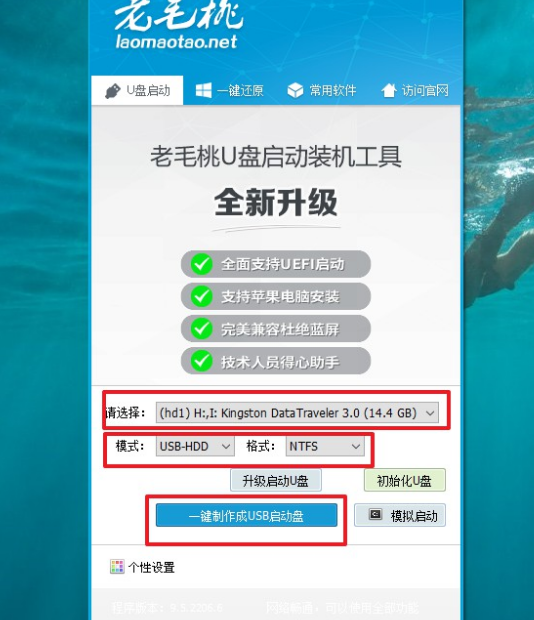Click green checkmark beside 全面支持UEFI启动
Screen dimensions: 534x620
click(x=202, y=264)
